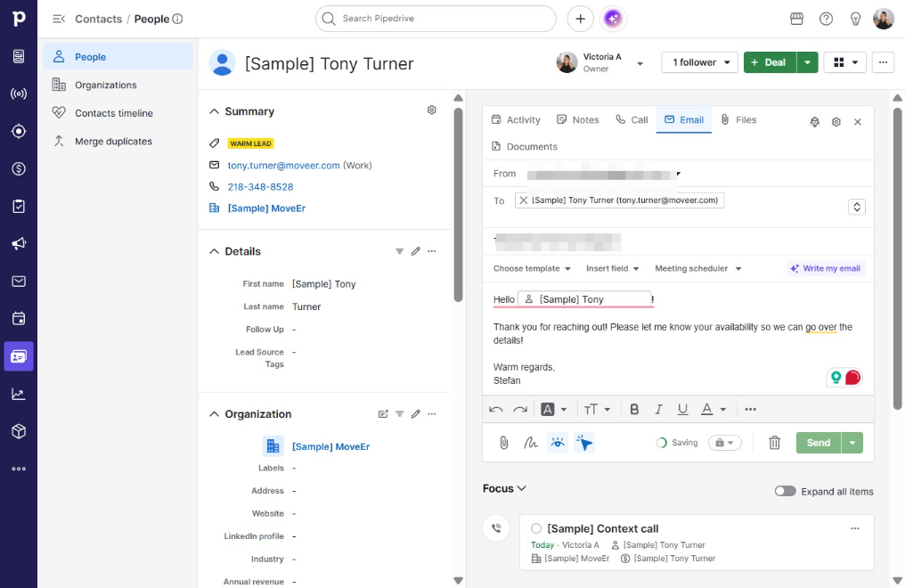Click the Details section pencil edit icon
This screenshot has width=905, height=588.
tap(416, 251)
